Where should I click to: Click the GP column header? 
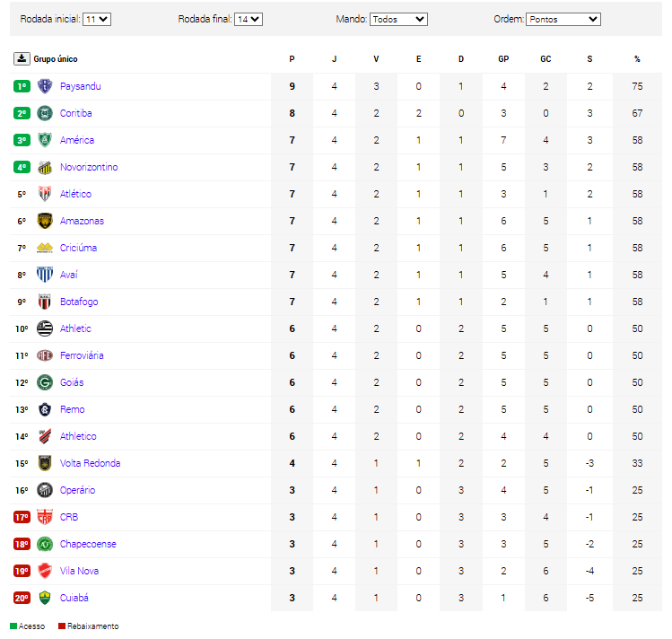503,58
